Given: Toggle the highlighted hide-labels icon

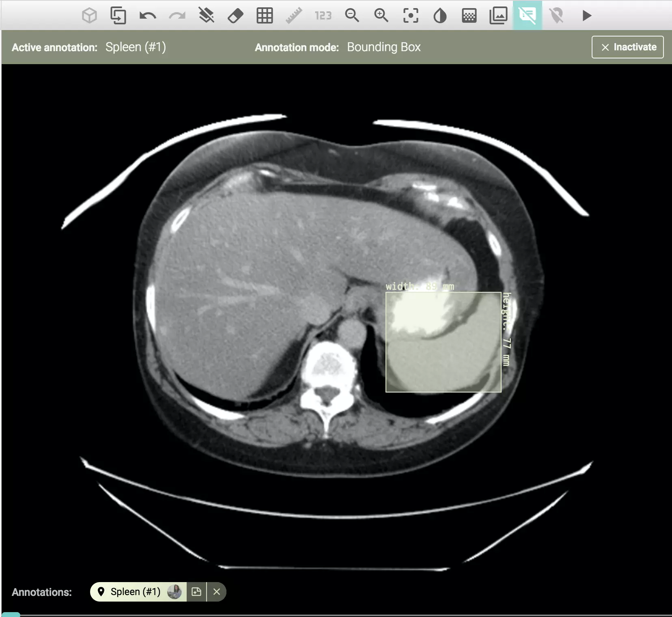Looking at the screenshot, I should point(527,16).
